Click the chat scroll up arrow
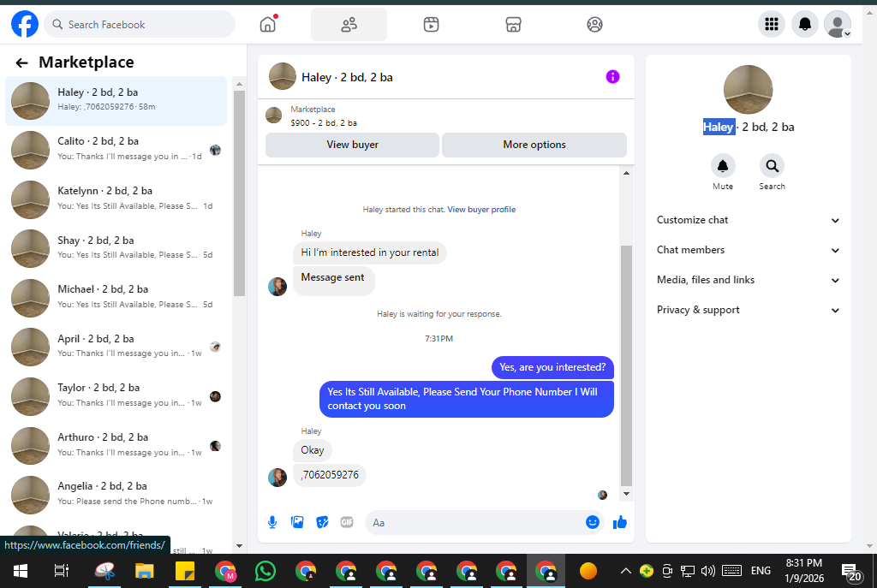The height and width of the screenshot is (588, 877). pos(626,173)
